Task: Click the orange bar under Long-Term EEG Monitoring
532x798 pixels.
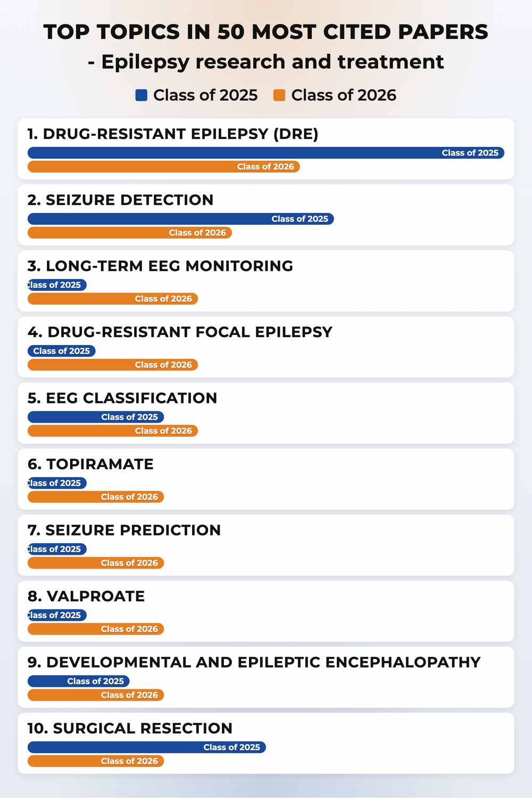Action: [x=113, y=299]
